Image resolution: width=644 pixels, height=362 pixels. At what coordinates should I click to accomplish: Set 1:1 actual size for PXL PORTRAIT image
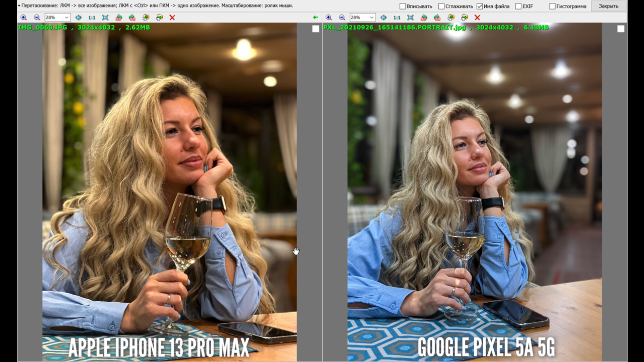(x=397, y=17)
